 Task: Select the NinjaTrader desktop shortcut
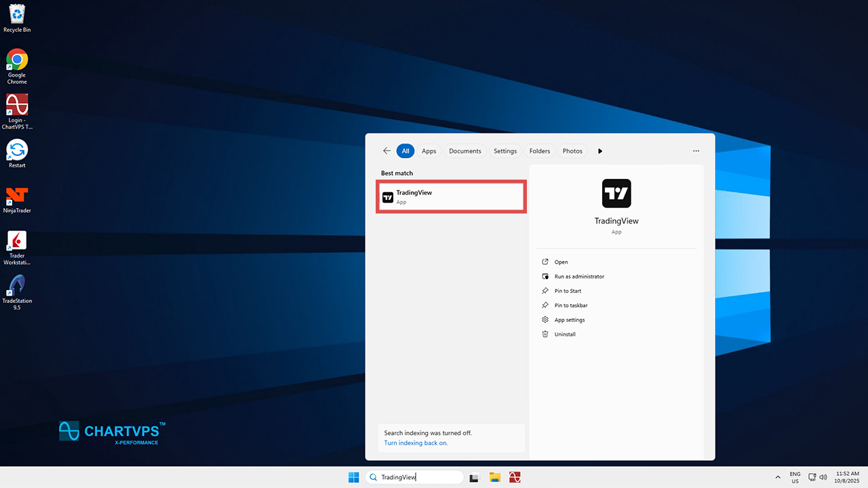17,199
